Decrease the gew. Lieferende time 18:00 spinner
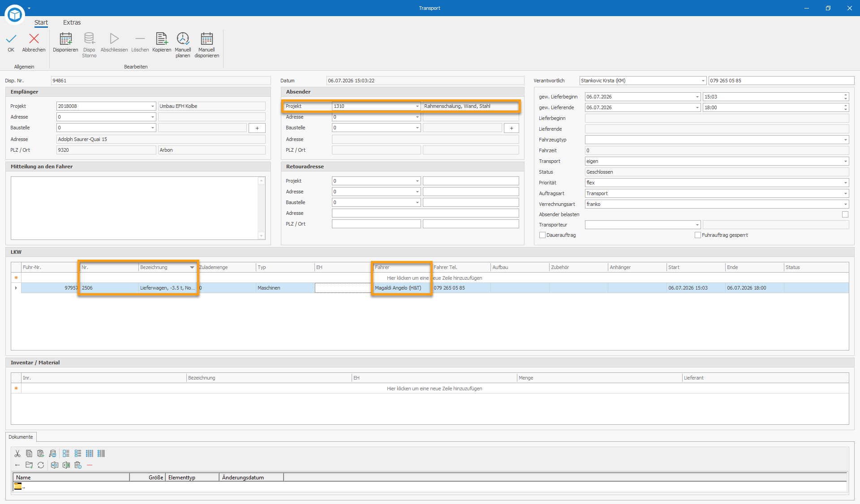The width and height of the screenshot is (860, 504). pyautogui.click(x=845, y=110)
